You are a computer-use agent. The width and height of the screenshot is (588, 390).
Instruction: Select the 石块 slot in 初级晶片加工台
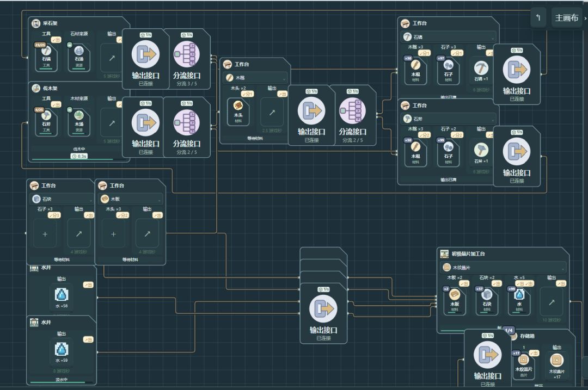click(x=487, y=300)
